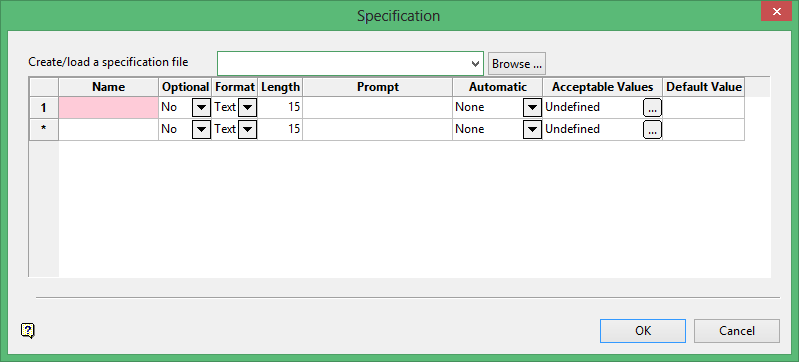
Task: Expand Format dropdown in row 1
Action: click(x=247, y=108)
